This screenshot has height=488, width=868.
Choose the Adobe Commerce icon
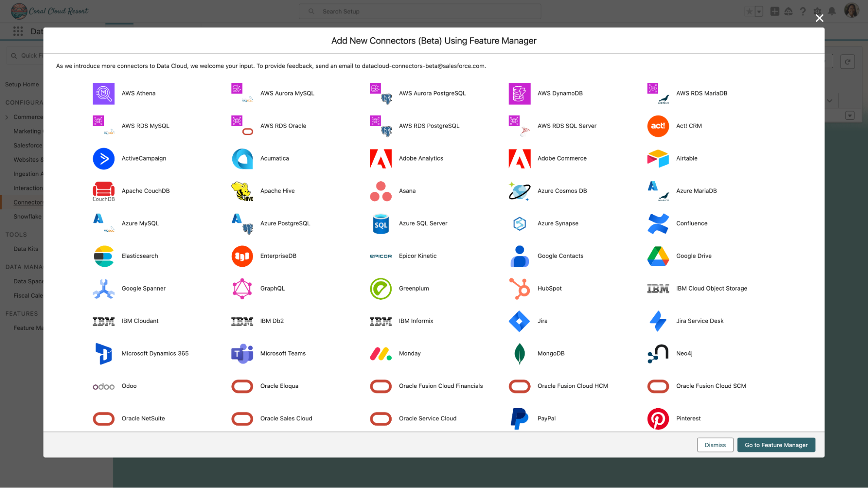[x=519, y=158]
